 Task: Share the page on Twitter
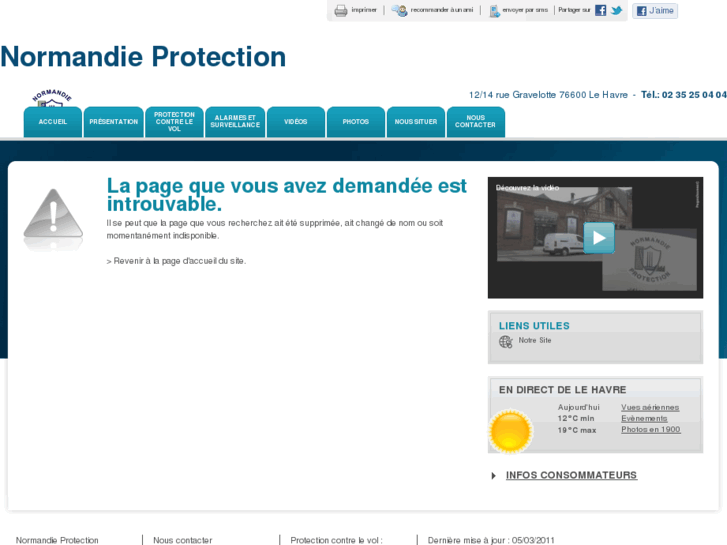coord(616,10)
